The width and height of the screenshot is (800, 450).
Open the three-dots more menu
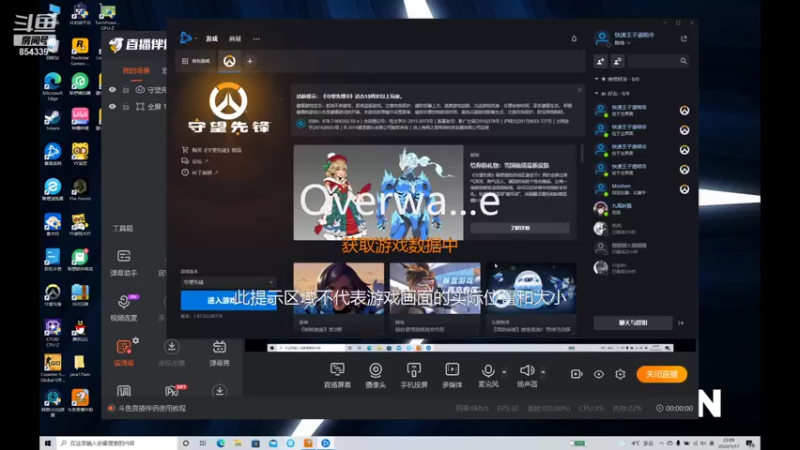tap(256, 39)
